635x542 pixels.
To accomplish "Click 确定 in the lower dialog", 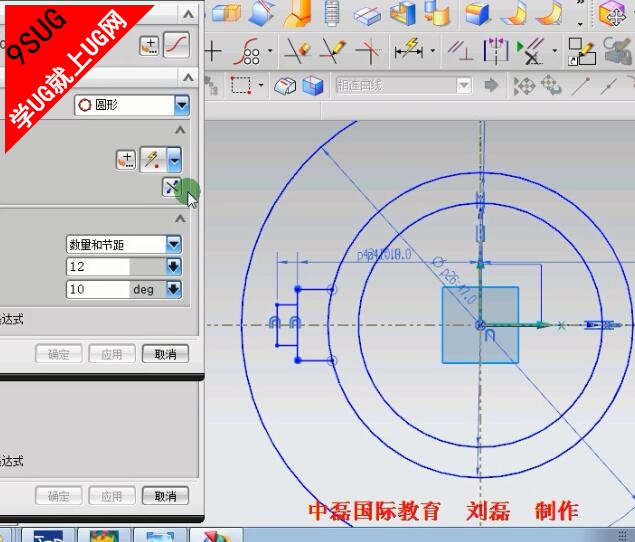I will 59,495.
